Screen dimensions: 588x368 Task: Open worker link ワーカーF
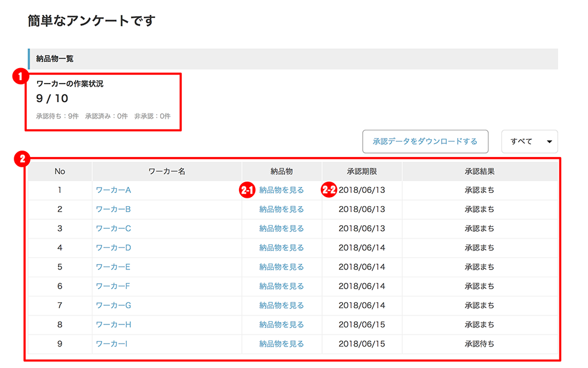pyautogui.click(x=113, y=286)
